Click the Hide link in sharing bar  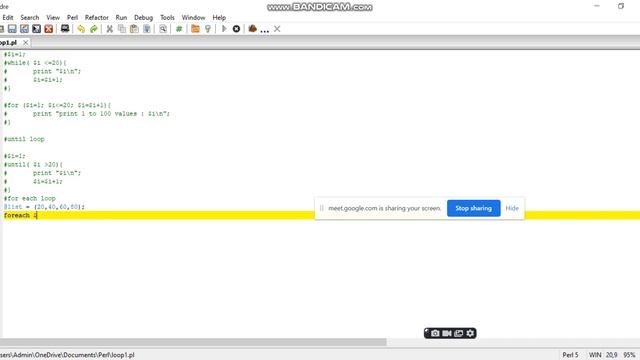coord(512,208)
